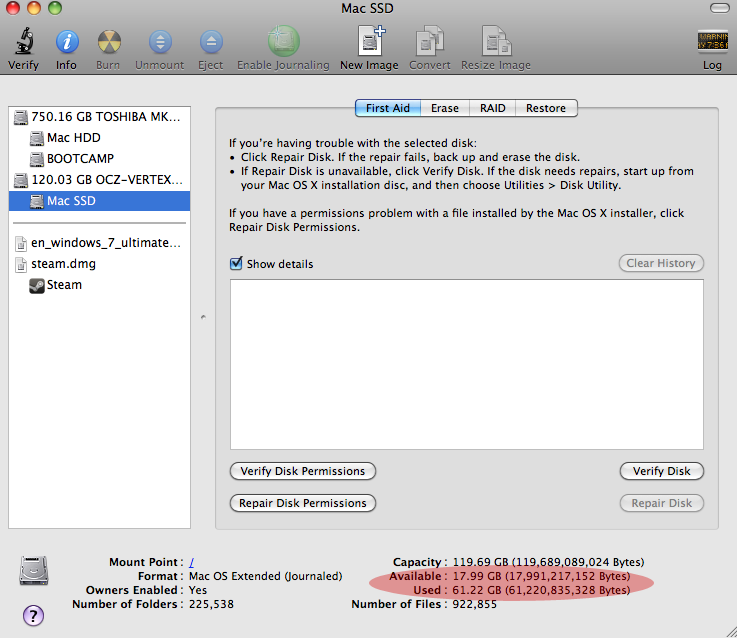Switch to the First Aid tab
737x638 pixels.
[x=388, y=108]
